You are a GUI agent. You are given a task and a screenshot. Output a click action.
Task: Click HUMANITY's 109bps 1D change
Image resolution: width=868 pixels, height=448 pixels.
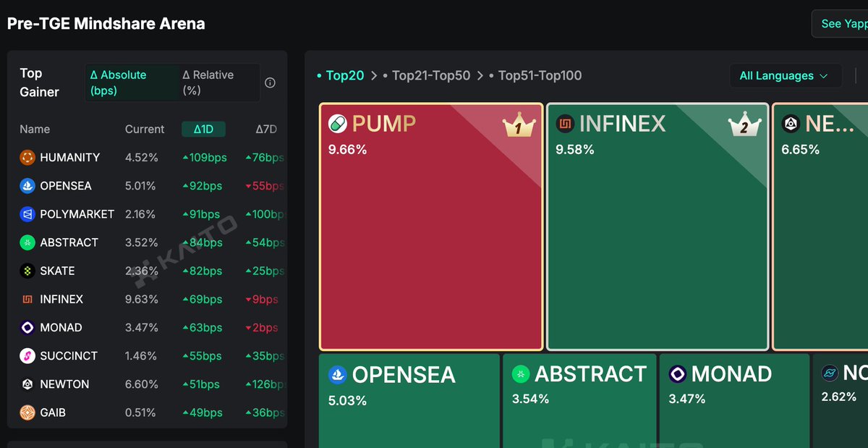[x=204, y=158]
